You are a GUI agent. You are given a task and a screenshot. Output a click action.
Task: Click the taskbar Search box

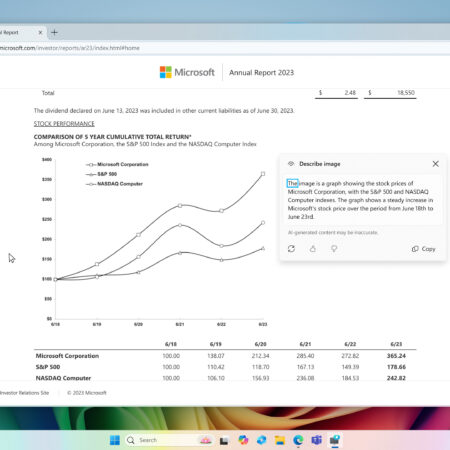pos(169,440)
